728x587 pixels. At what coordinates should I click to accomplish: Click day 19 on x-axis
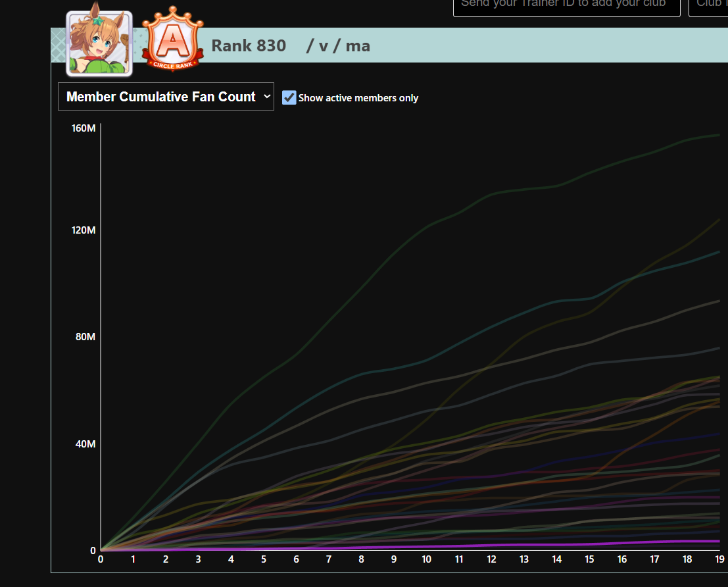[x=719, y=559]
